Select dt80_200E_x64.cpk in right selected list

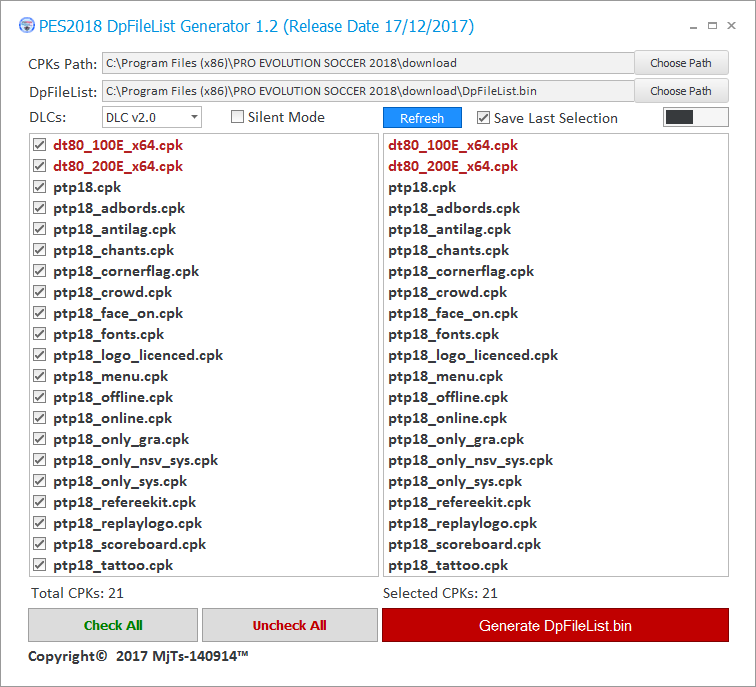pos(453,166)
